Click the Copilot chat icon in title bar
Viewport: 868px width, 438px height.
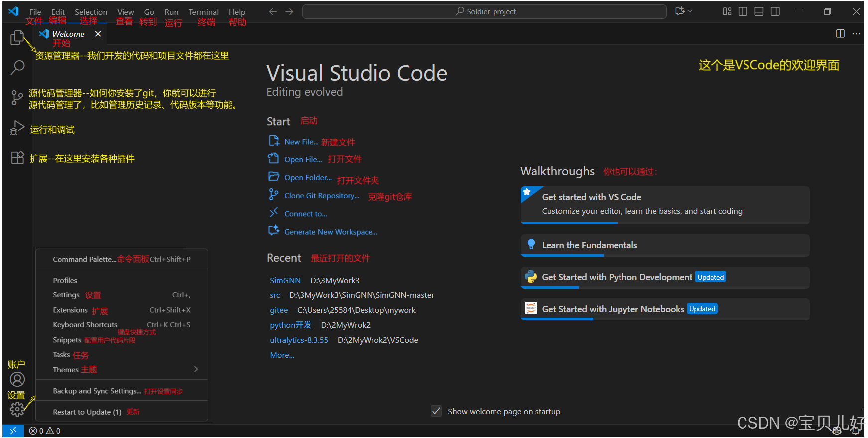coord(680,11)
